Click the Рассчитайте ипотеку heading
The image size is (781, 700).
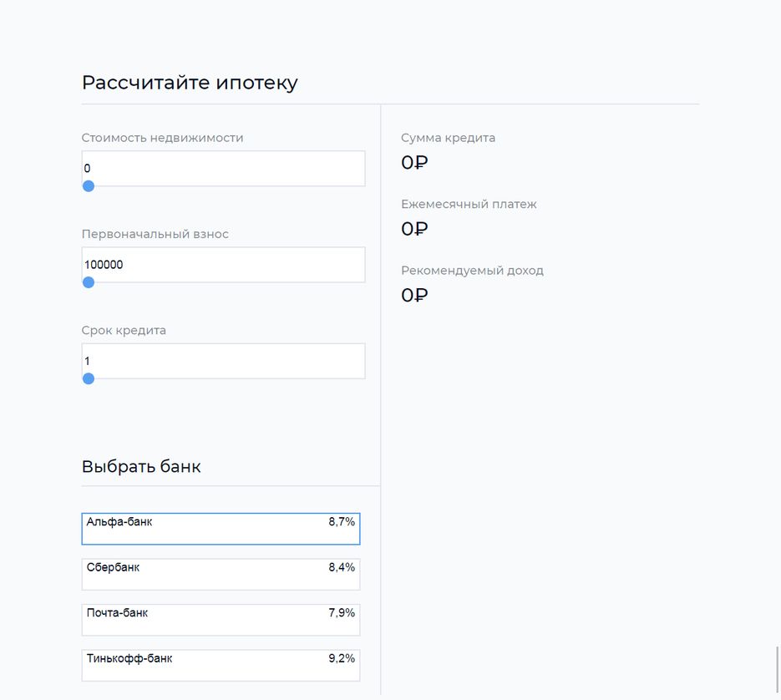[x=190, y=83]
